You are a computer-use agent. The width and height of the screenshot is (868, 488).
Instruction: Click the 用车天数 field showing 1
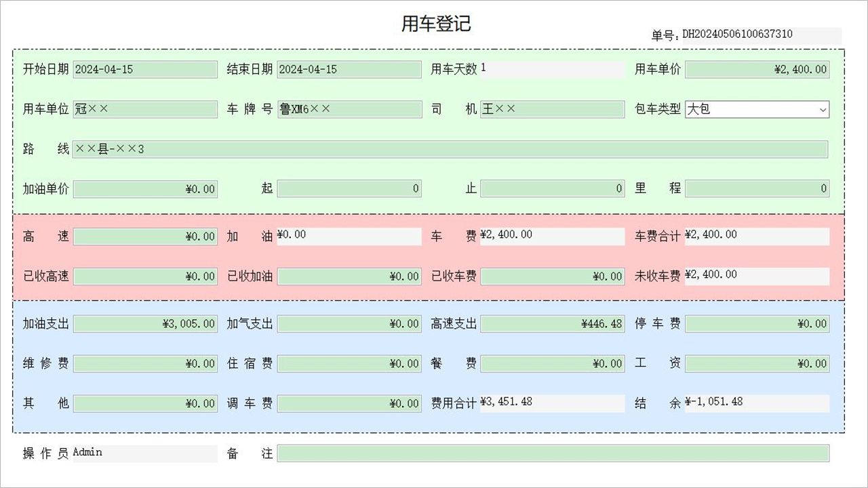pos(552,69)
